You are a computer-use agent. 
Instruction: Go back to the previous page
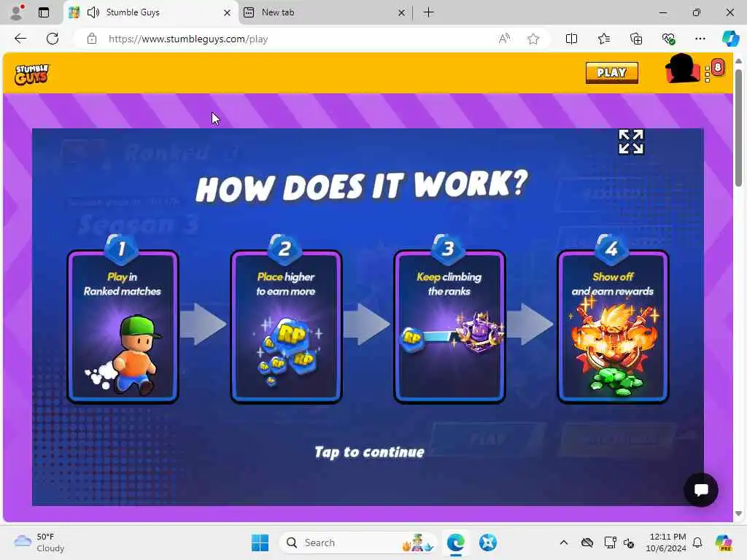point(20,39)
